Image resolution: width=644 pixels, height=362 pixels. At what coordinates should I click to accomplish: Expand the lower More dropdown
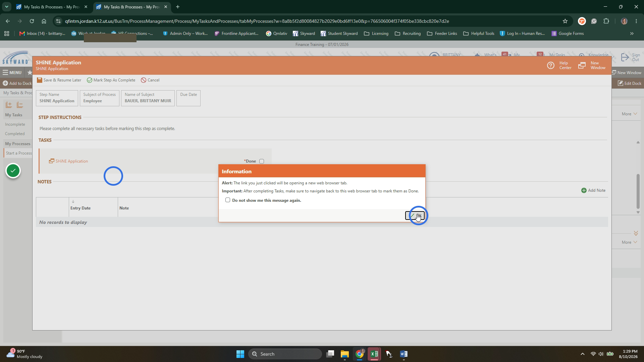click(629, 242)
